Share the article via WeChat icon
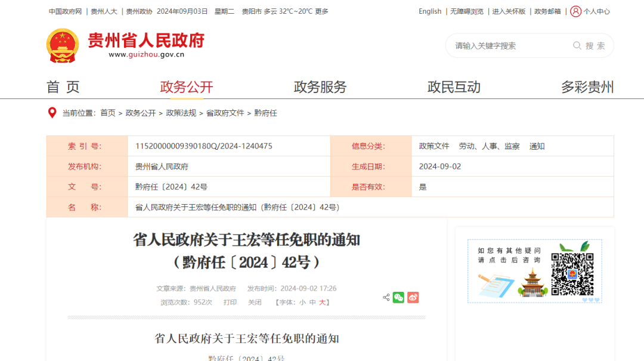This screenshot has width=644, height=361. 398,297
